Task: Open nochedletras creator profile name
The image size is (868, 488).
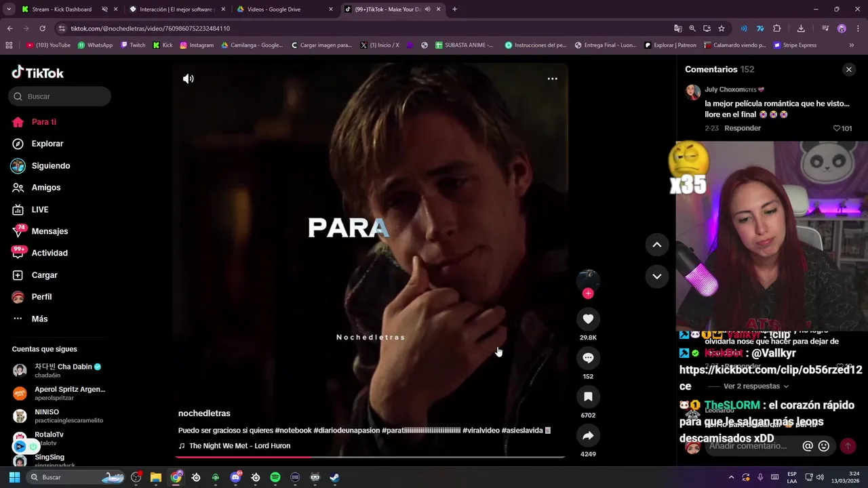Action: click(204, 413)
